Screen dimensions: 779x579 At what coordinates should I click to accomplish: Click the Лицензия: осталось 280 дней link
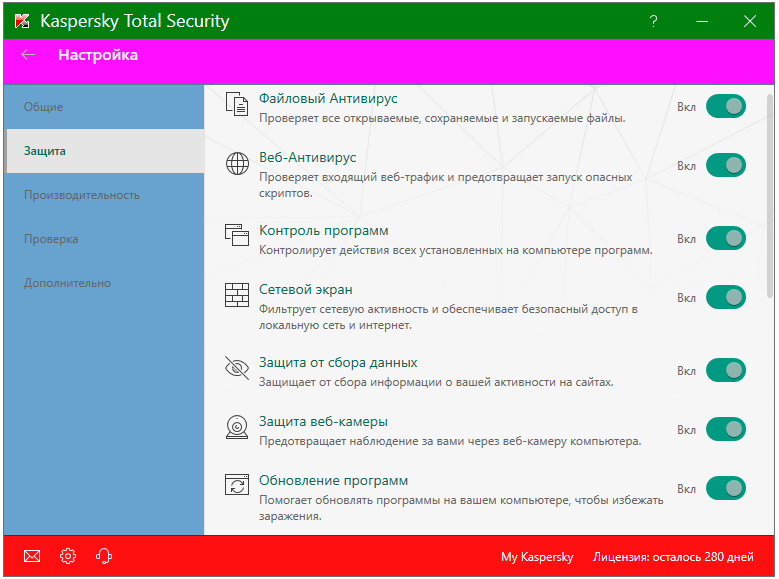[673, 556]
